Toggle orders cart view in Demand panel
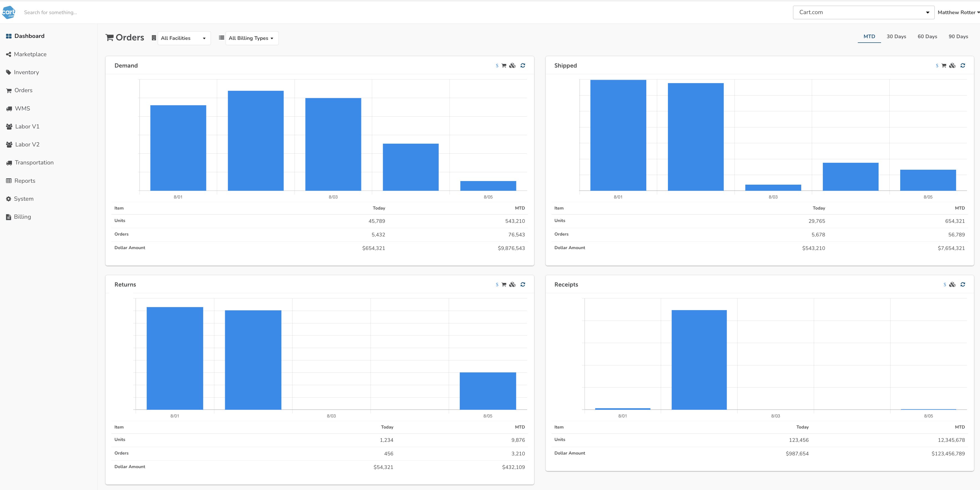The height and width of the screenshot is (490, 980). tap(504, 66)
